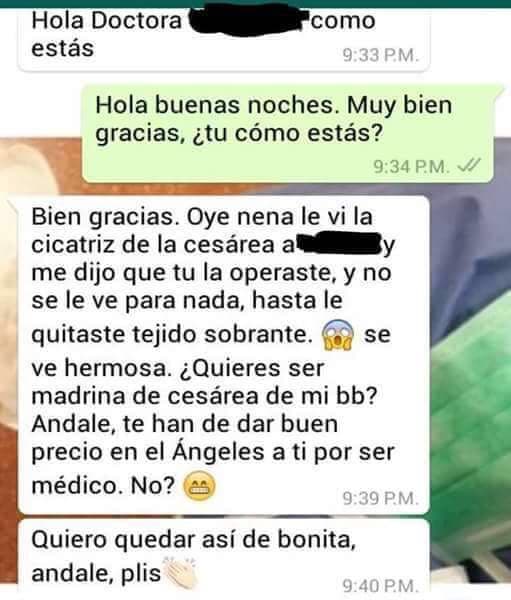Tap the 9:39 P.M. timestamp
511x600 pixels.
pos(380,498)
